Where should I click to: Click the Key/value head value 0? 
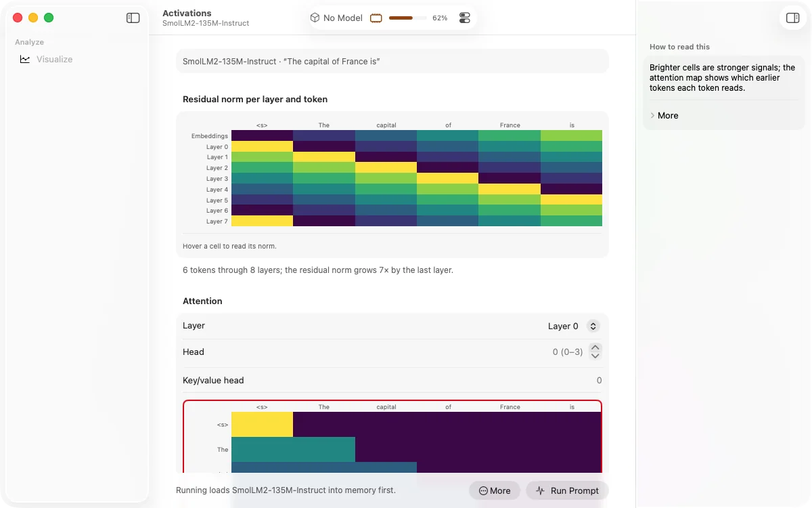pos(599,381)
